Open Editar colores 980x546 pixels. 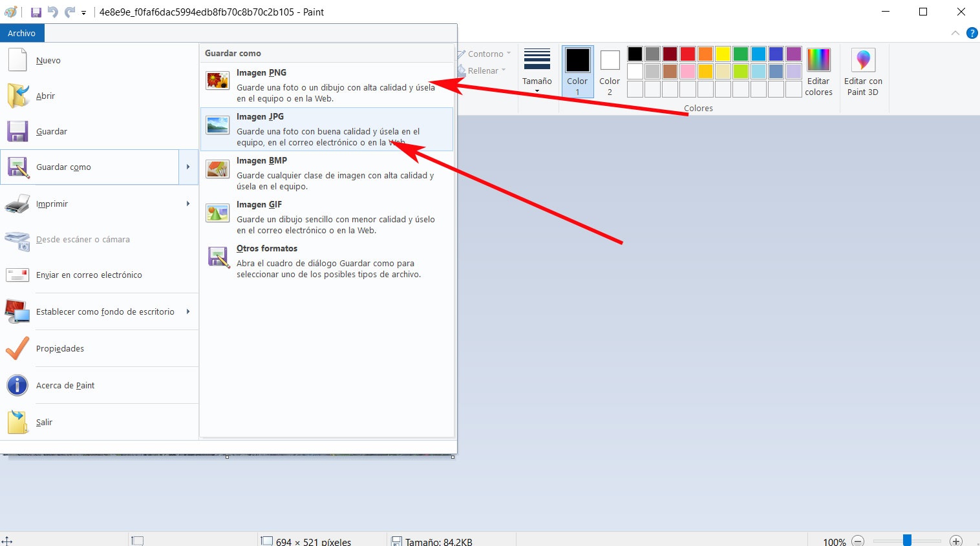(x=818, y=72)
